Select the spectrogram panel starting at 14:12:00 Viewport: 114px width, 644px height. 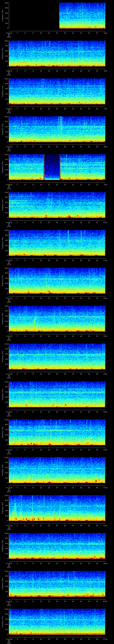click(x=57, y=318)
